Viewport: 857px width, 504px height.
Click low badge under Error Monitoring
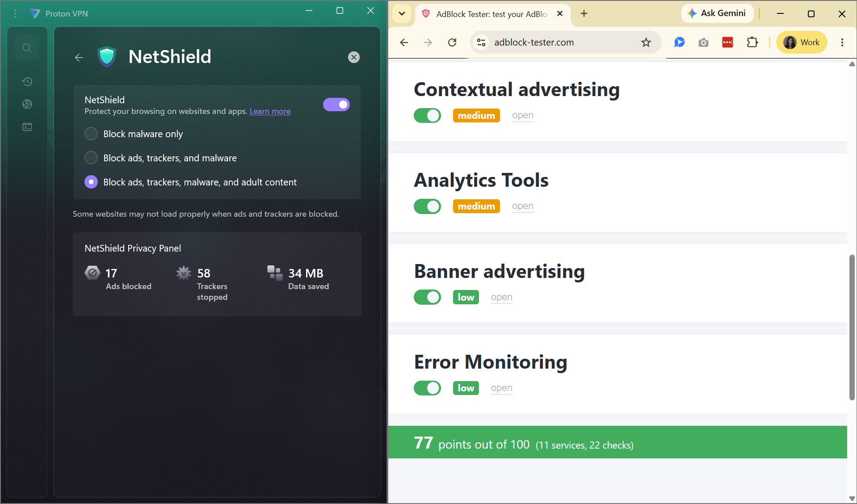pyautogui.click(x=466, y=388)
